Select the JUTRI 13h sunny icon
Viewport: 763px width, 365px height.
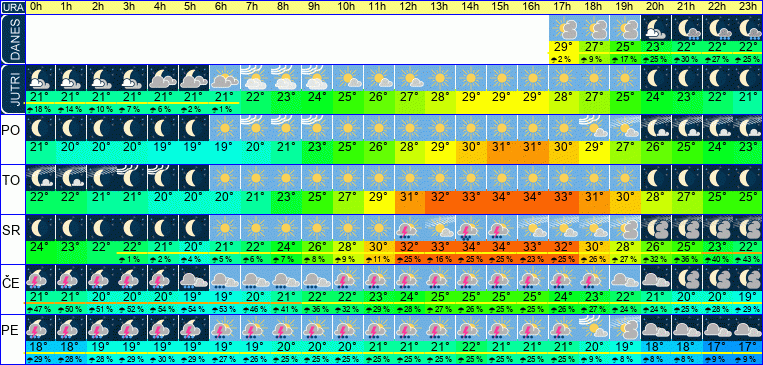click(440, 77)
